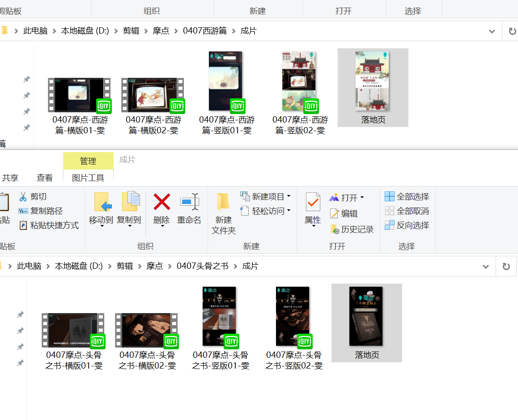Open the 共享 ribbon tab
This screenshot has width=518, height=420.
point(10,178)
